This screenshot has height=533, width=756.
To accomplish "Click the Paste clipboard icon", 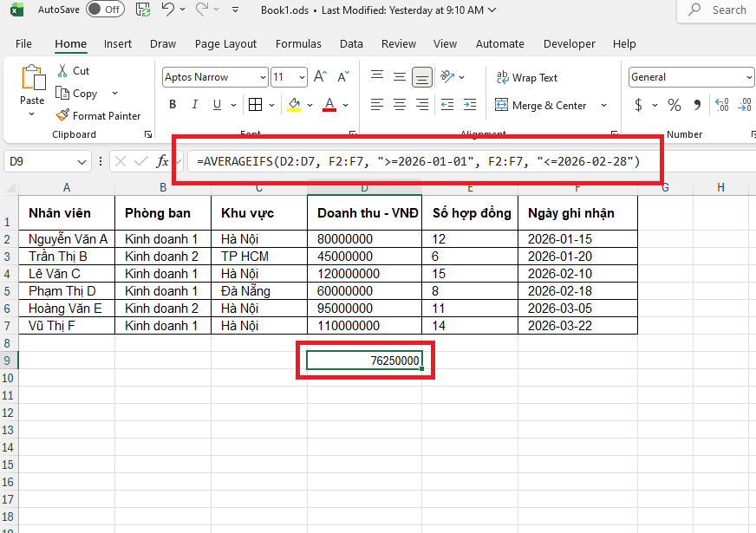I will coord(33,78).
